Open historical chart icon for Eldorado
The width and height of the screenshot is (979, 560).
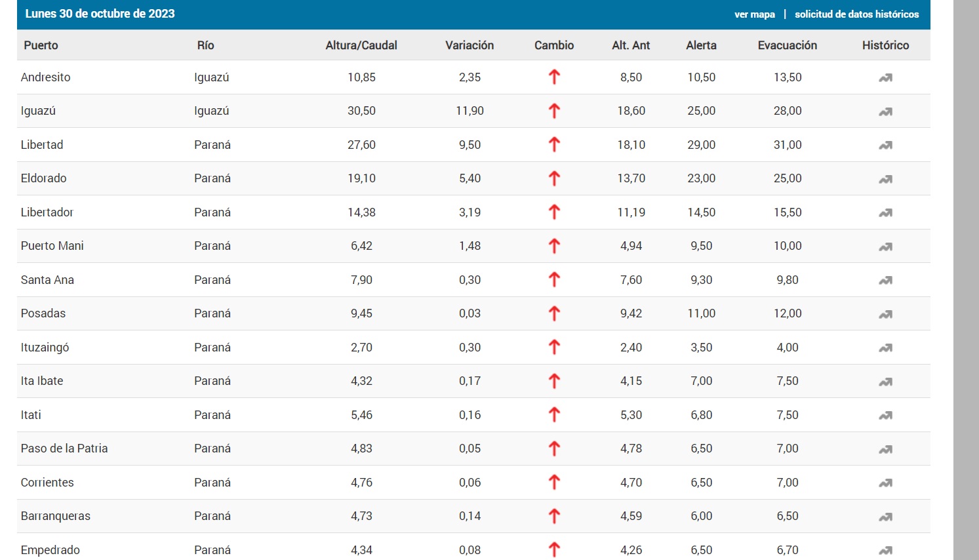click(x=885, y=179)
